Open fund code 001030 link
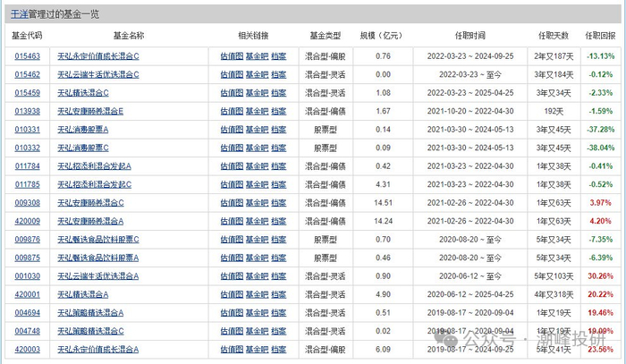This screenshot has height=364, width=626. [x=27, y=276]
